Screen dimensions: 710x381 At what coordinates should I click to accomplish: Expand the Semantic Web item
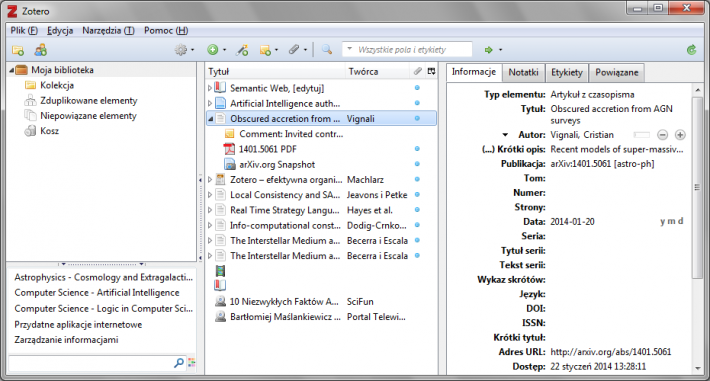210,88
